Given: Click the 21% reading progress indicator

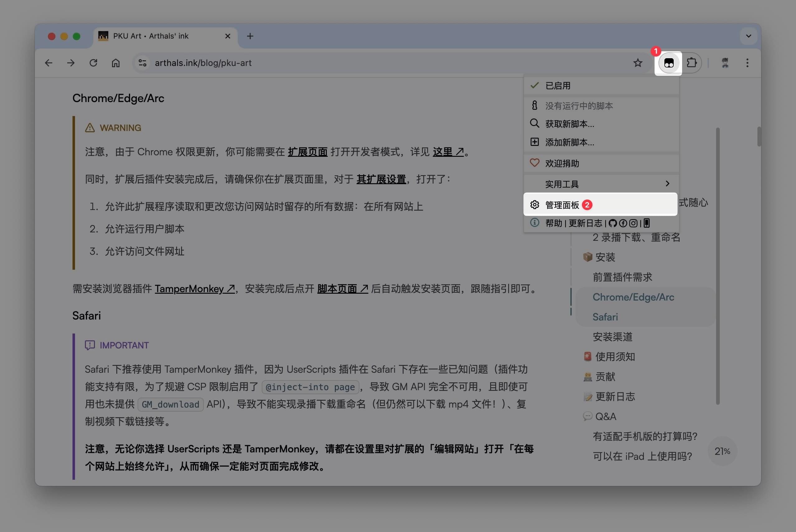Looking at the screenshot, I should tap(722, 451).
